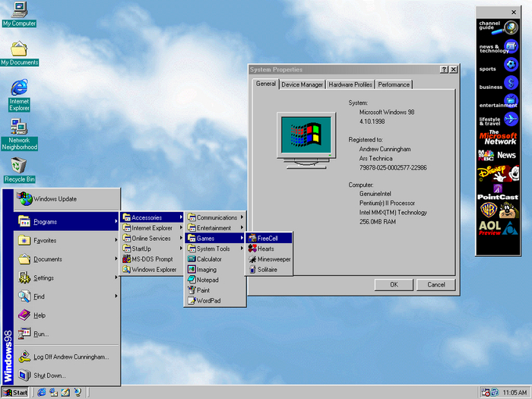Click OK in System Properties
This screenshot has height=399, width=532.
[x=394, y=284]
